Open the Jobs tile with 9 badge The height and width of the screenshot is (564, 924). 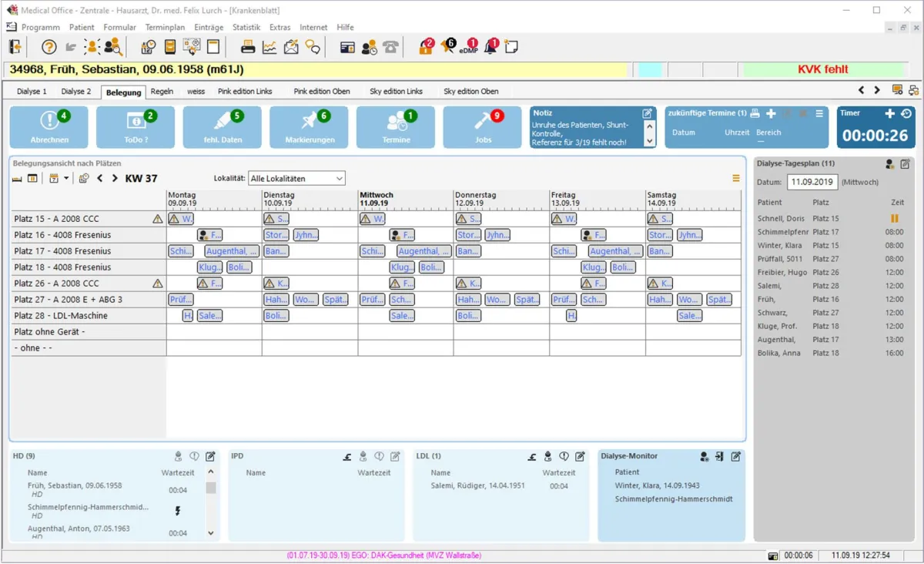pyautogui.click(x=483, y=127)
